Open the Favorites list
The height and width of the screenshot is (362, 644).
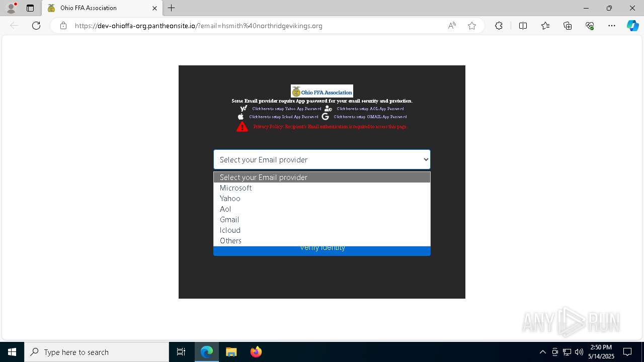tap(545, 26)
